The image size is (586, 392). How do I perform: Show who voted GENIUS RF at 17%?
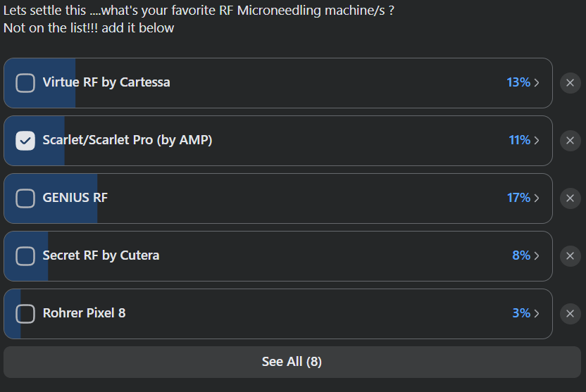pos(523,198)
